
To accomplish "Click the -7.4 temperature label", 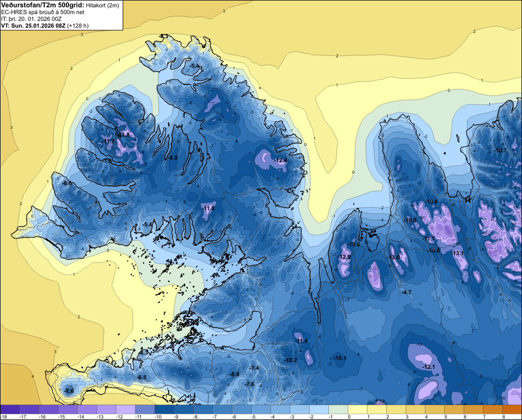I will pos(254,368).
